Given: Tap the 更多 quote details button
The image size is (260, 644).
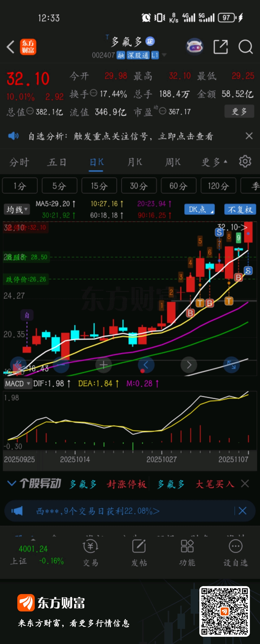Looking at the screenshot, I should coord(239,111).
